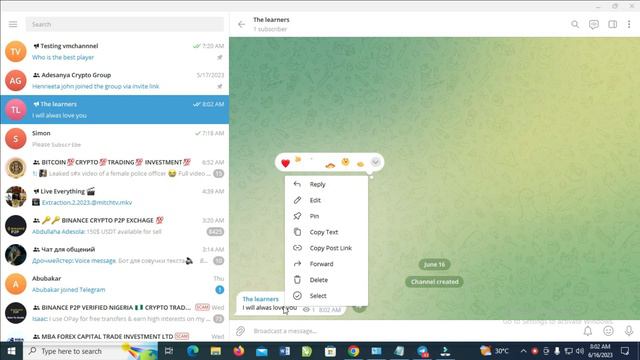Viewport: 640px width, 360px height.
Task: Open Google Chrome from taskbar
Action: pyautogui.click(x=353, y=351)
